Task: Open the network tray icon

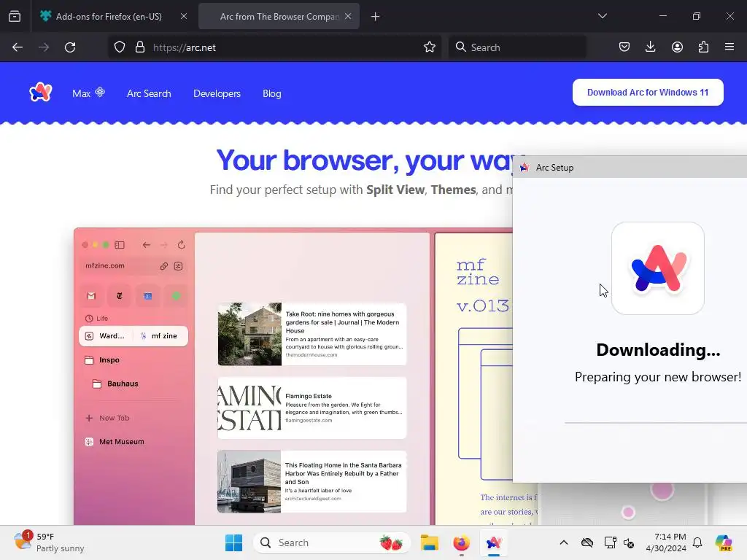Action: pos(610,542)
